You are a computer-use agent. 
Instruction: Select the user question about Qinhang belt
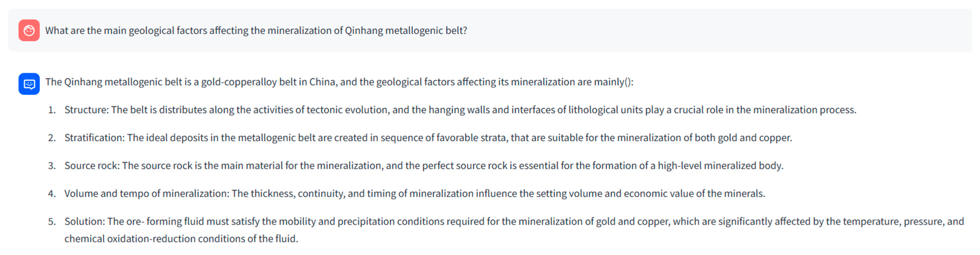click(x=256, y=30)
